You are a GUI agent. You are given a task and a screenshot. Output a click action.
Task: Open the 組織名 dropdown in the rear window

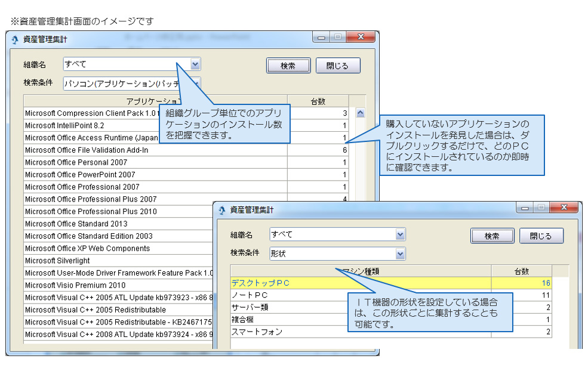point(195,64)
